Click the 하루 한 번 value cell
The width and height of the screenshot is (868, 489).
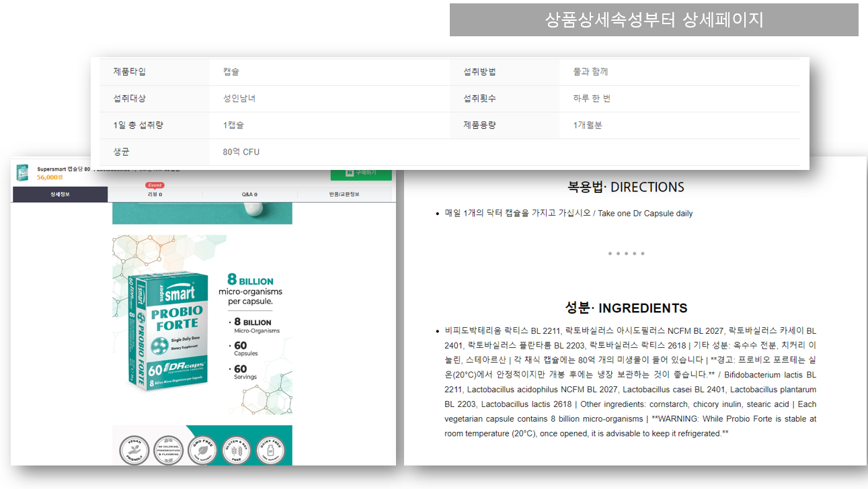point(680,99)
